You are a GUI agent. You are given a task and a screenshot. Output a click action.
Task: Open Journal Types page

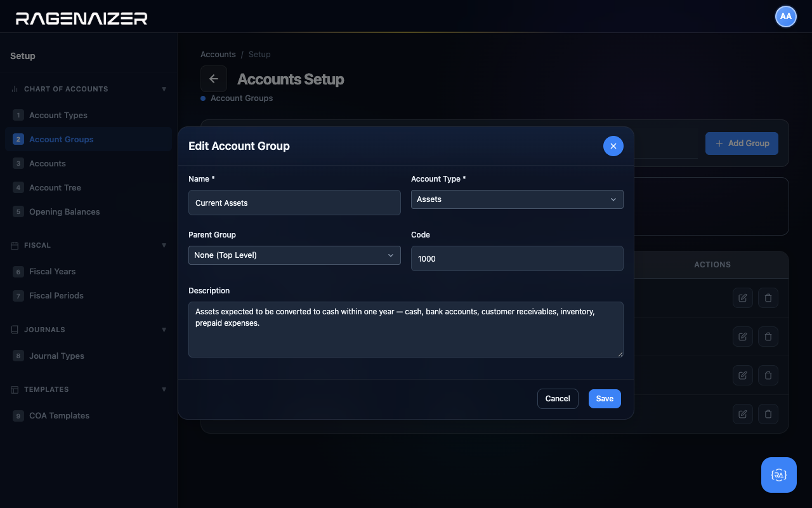(88, 356)
